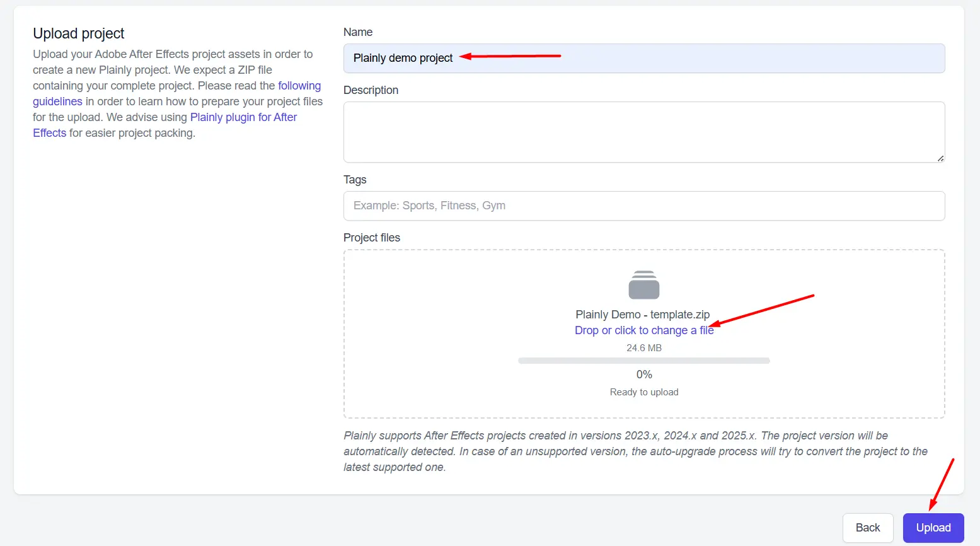This screenshot has width=980, height=546.
Task: Go back using the Back button
Action: click(x=868, y=528)
